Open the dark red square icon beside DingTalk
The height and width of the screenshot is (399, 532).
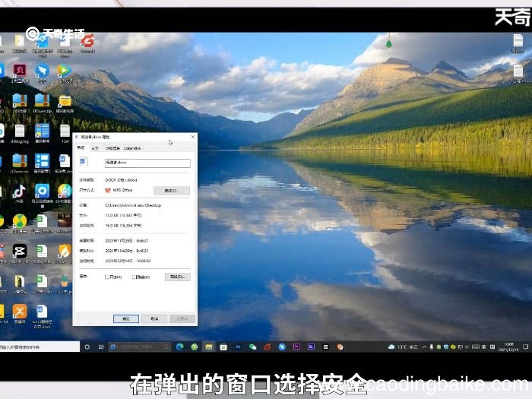[x=19, y=71]
